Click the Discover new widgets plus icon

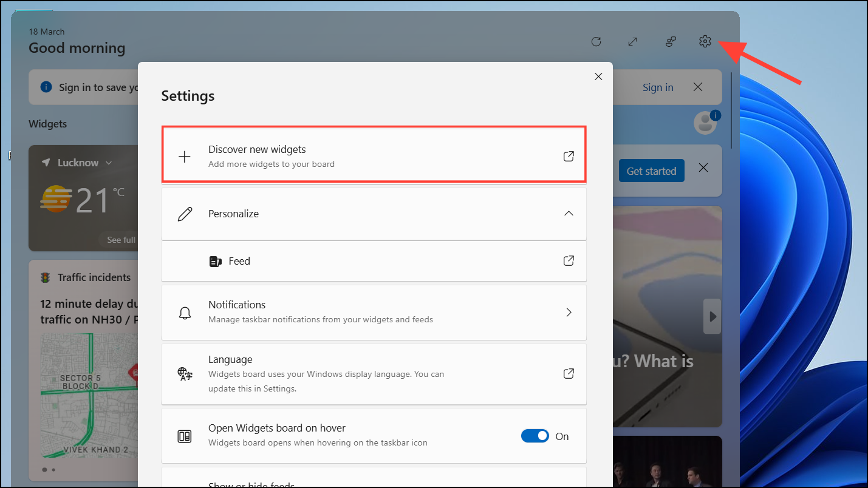tap(184, 156)
